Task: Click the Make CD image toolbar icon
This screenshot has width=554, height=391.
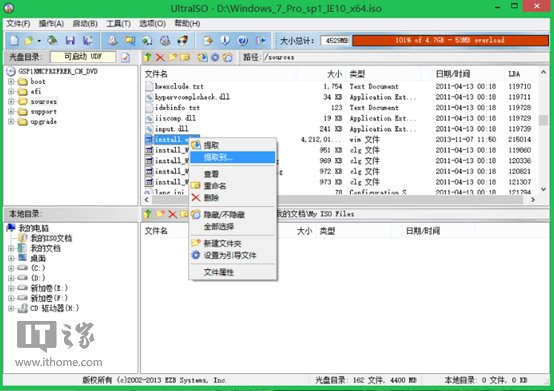Action: pos(113,40)
